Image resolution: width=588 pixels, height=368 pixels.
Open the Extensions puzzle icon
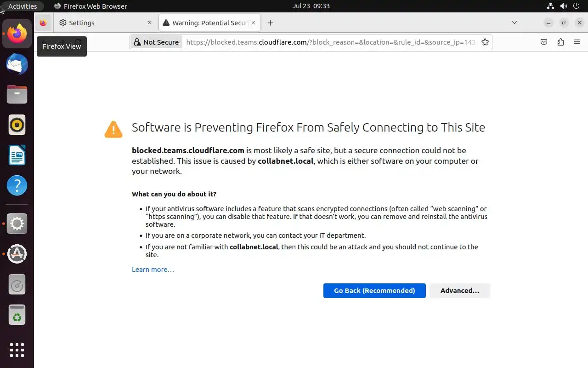[560, 42]
